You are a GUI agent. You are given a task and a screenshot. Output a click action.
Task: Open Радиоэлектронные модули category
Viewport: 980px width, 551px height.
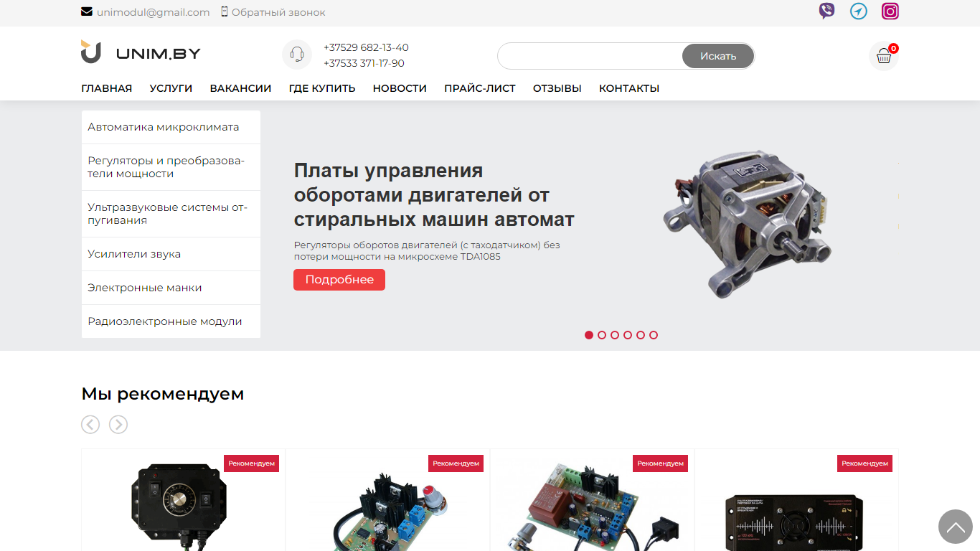coord(171,321)
